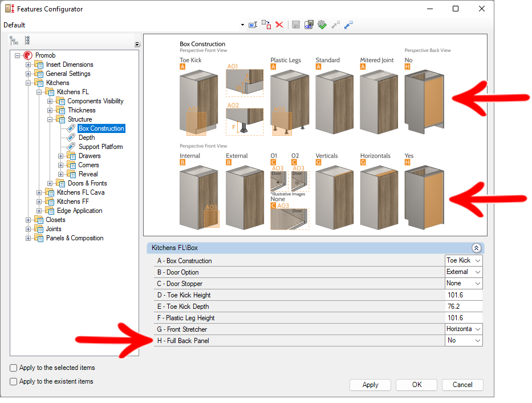
Task: Select Box Construction in the tree
Action: 101,128
